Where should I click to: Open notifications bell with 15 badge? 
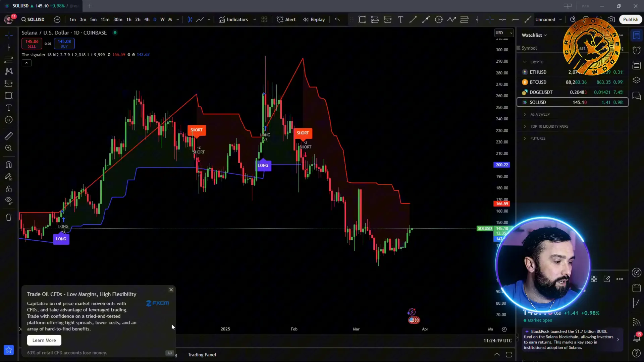tap(636, 338)
